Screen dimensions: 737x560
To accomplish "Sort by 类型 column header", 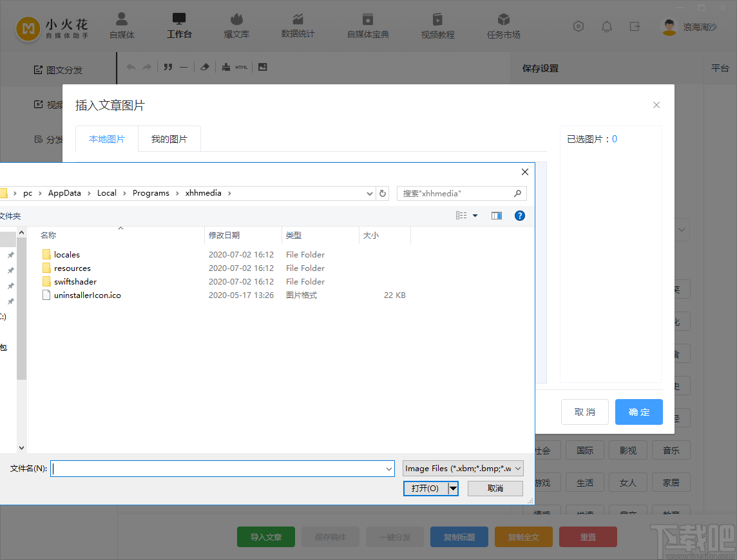I will click(321, 236).
